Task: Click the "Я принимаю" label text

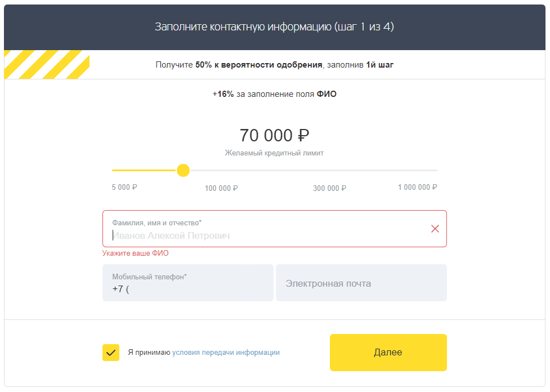Action: 149,353
